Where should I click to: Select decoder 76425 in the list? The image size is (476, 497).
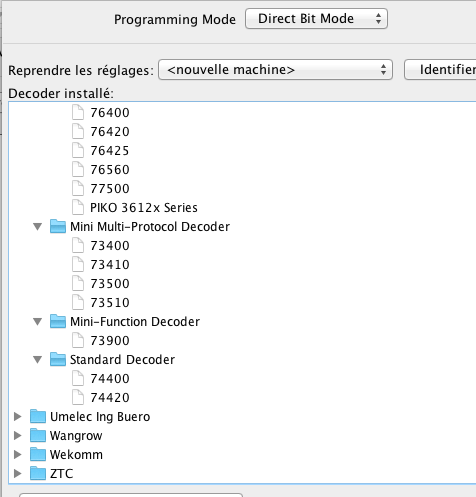(x=110, y=151)
